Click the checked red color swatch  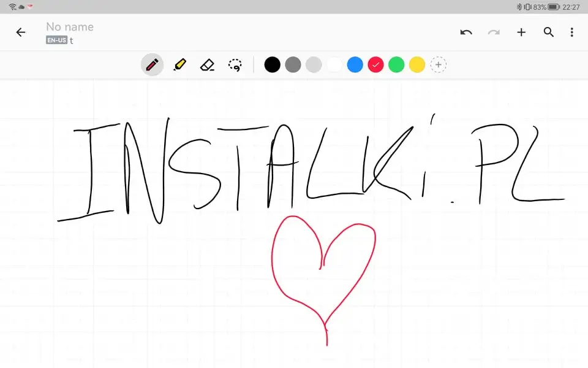tap(375, 64)
